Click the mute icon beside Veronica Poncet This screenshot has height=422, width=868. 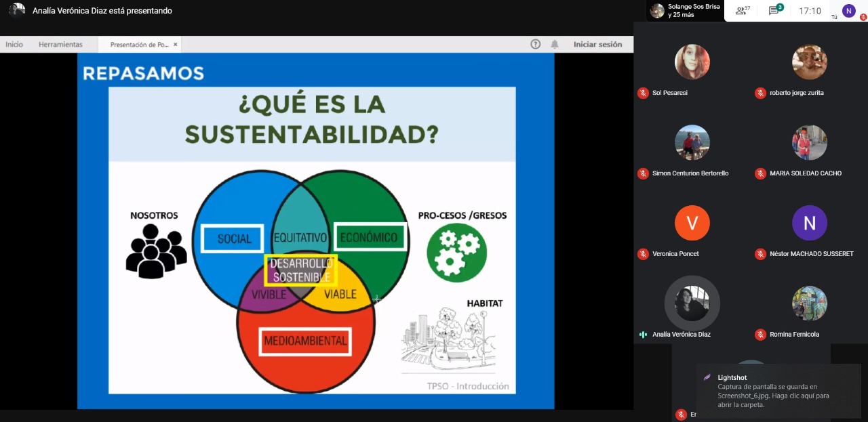643,254
